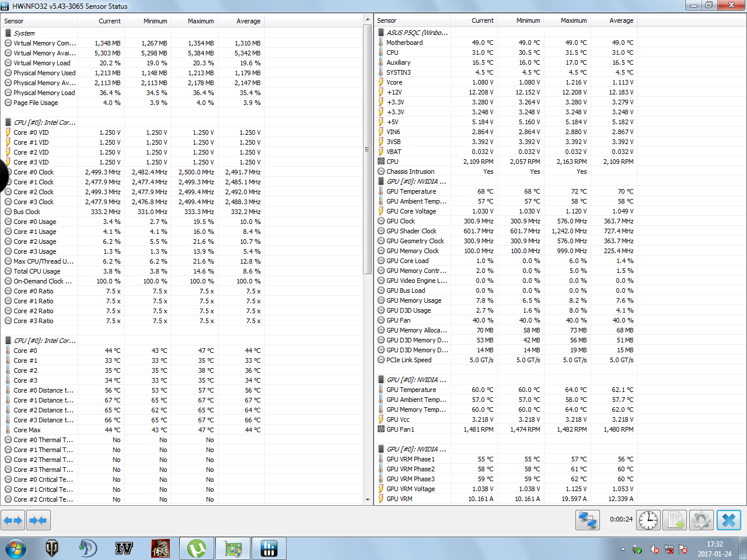747x560 pixels.
Task: Click the clock icon to reset min/max values
Action: tap(648, 520)
